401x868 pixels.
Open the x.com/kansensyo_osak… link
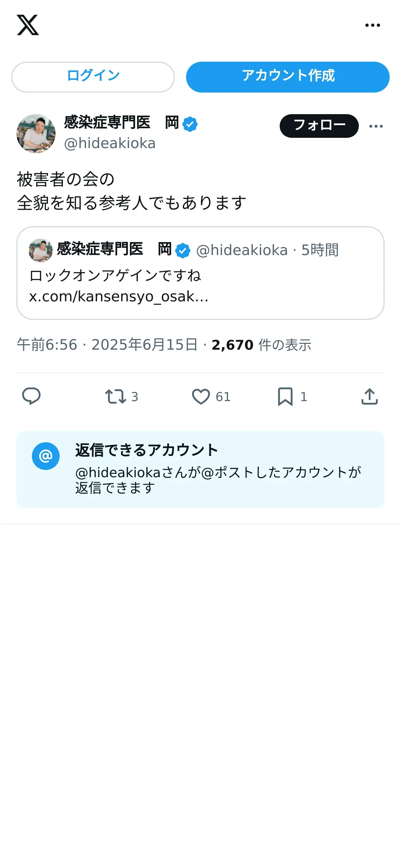tap(119, 297)
